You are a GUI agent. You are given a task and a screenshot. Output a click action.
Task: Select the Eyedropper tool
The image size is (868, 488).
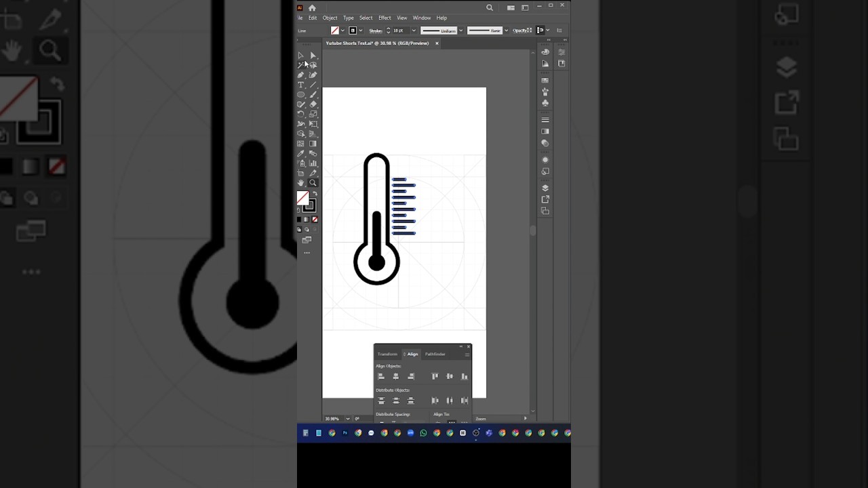[301, 153]
